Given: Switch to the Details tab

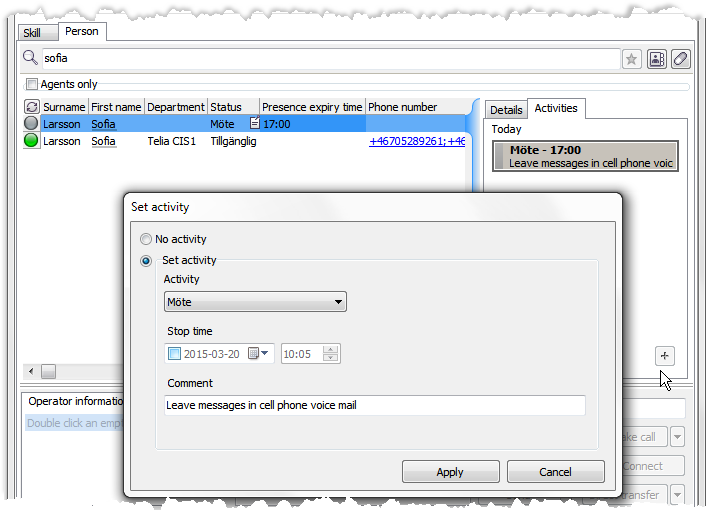Looking at the screenshot, I should [506, 110].
